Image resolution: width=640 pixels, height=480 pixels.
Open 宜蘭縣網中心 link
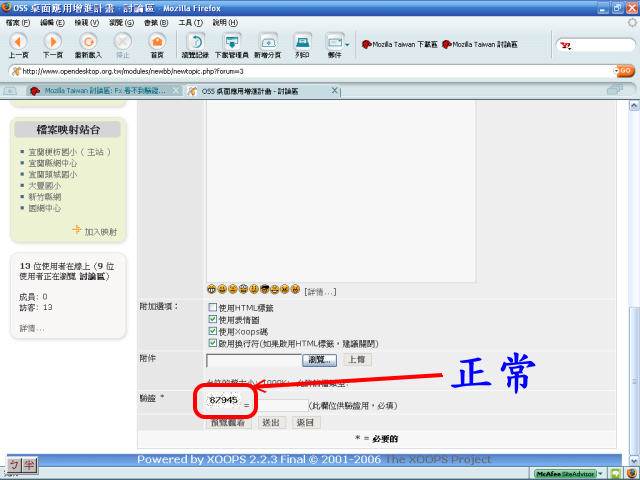point(52,163)
